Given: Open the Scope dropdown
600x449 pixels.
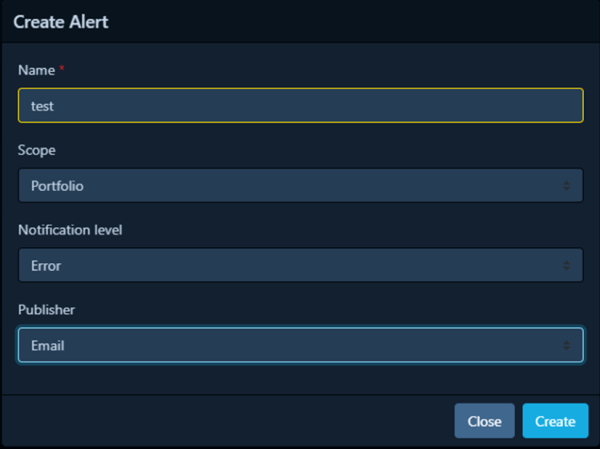Looking at the screenshot, I should coord(300,185).
